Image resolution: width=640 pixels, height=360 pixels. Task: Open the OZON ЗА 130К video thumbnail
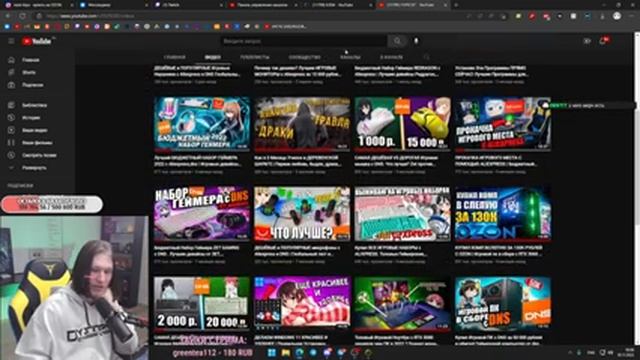point(503,214)
